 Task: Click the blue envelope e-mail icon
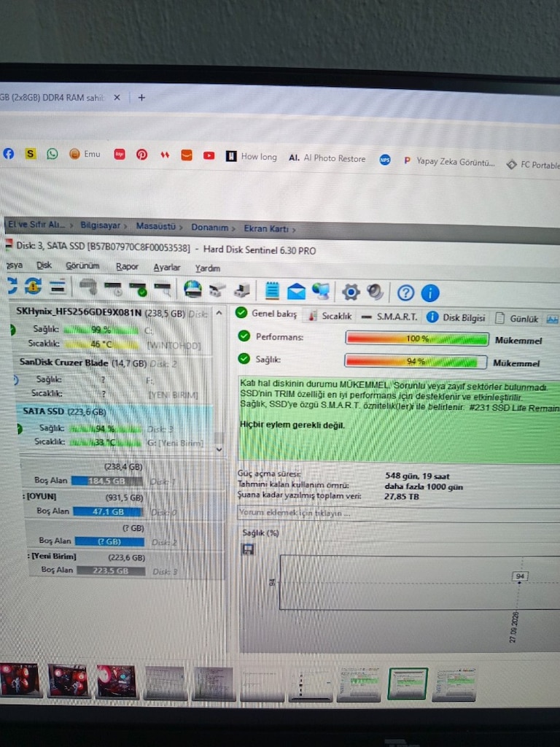point(296,291)
